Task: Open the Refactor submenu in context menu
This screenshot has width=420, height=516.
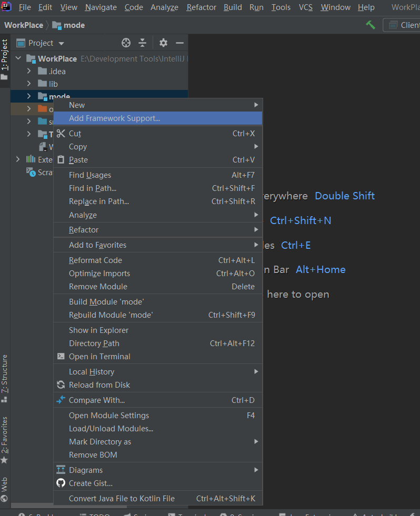Action: point(158,230)
